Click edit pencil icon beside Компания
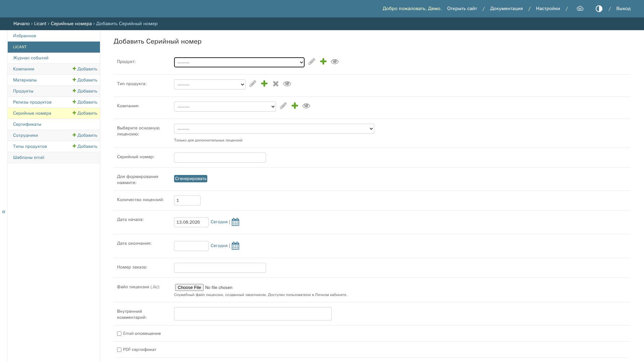Image resolution: width=644 pixels, height=362 pixels. pyautogui.click(x=283, y=106)
